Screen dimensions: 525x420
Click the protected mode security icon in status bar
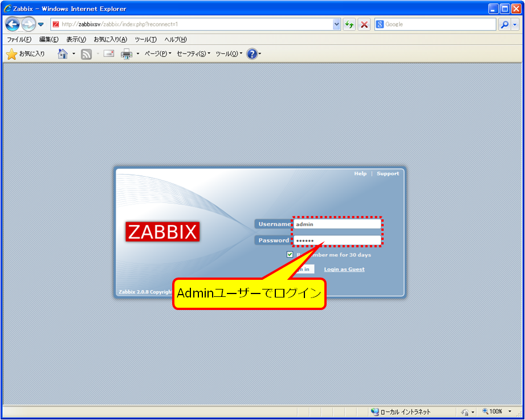[x=465, y=412]
